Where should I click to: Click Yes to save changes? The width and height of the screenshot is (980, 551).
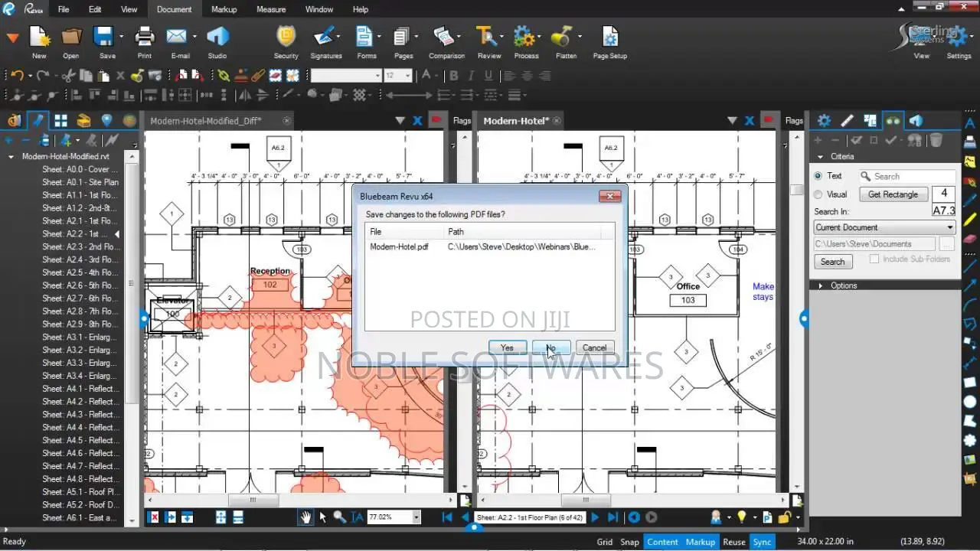(x=507, y=347)
